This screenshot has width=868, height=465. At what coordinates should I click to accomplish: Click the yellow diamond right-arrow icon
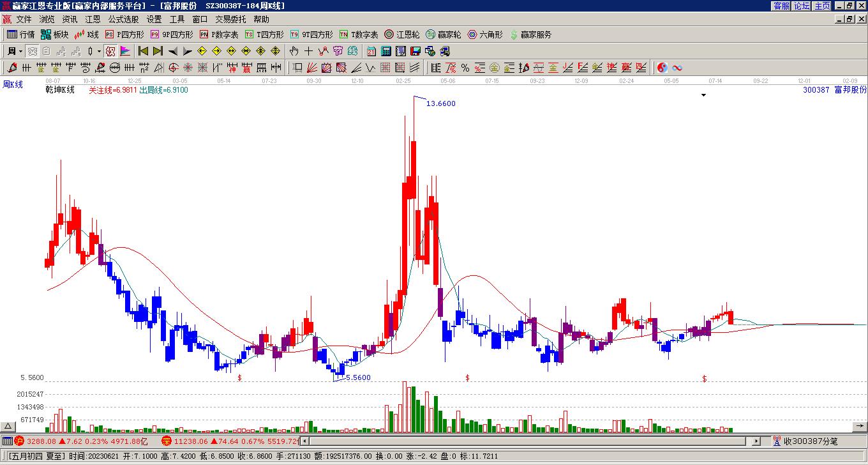tap(216, 51)
